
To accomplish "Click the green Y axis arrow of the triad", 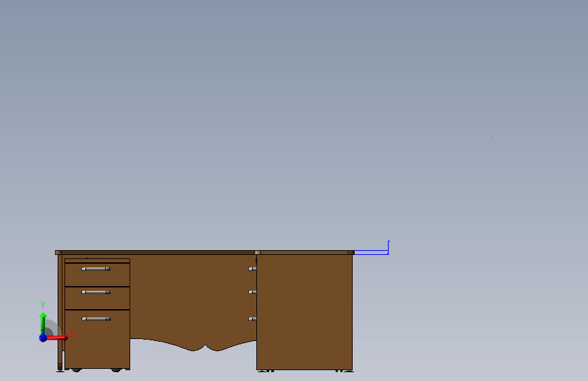I will (x=43, y=323).
